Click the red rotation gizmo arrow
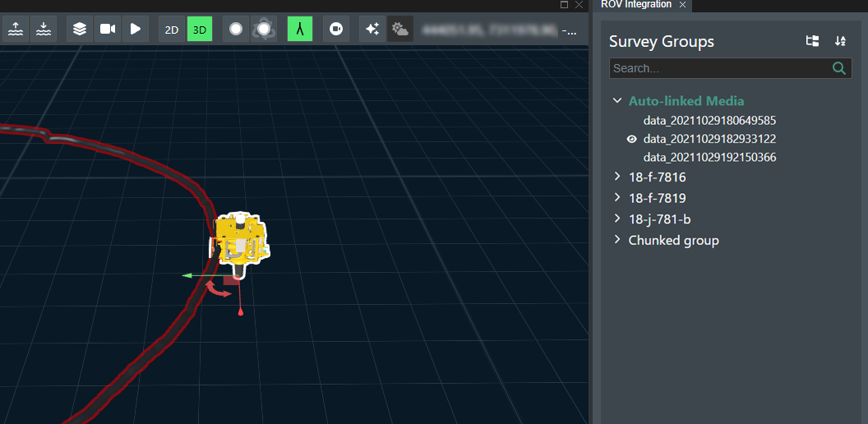This screenshot has height=424, width=868. (218, 289)
